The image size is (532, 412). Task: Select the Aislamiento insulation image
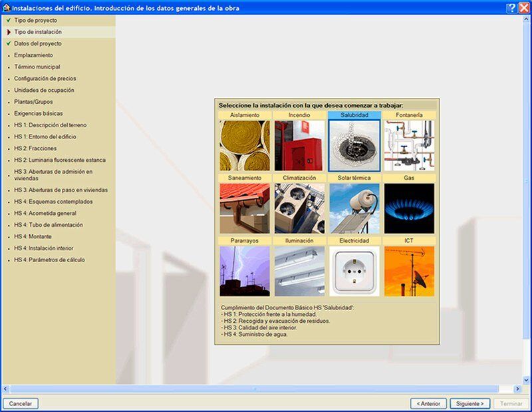pos(245,145)
